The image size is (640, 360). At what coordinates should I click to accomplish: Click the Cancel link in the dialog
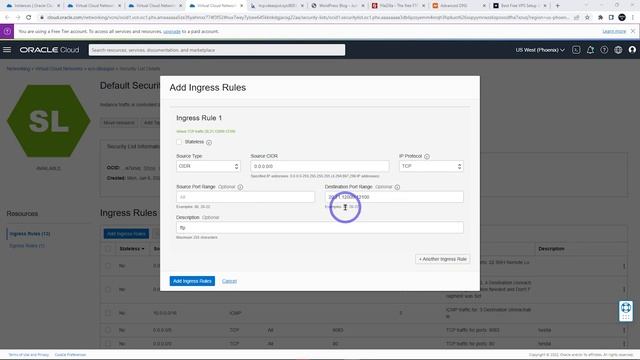(229, 281)
